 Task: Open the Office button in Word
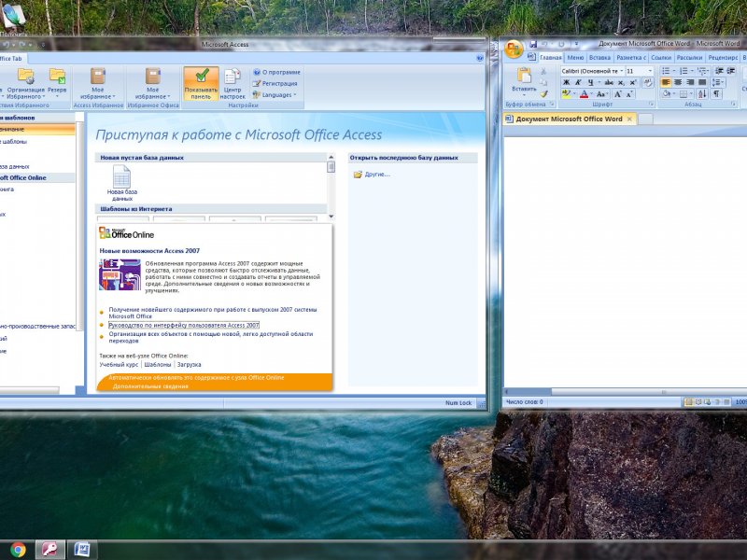click(514, 49)
